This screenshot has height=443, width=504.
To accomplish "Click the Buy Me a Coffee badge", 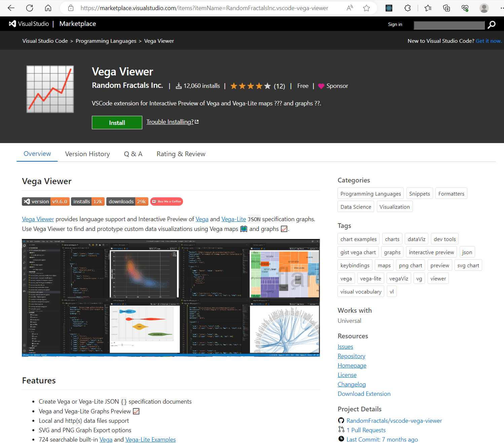I will tap(167, 202).
